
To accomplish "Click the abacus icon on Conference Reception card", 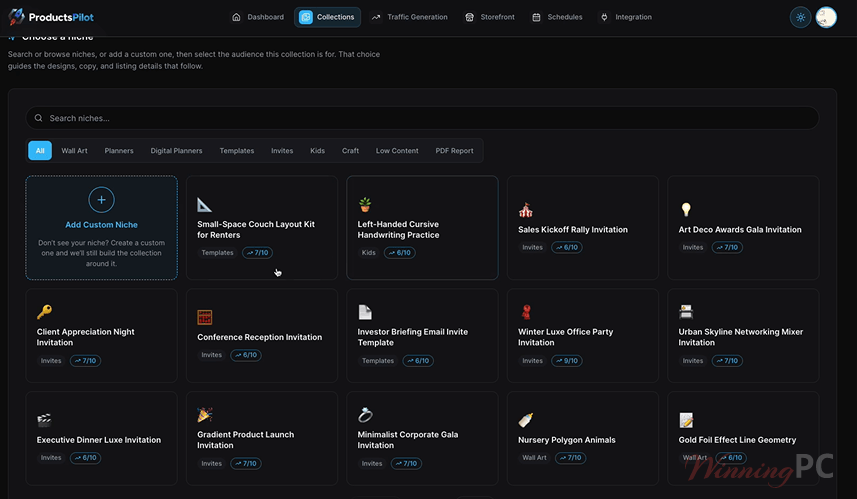I will coord(204,317).
